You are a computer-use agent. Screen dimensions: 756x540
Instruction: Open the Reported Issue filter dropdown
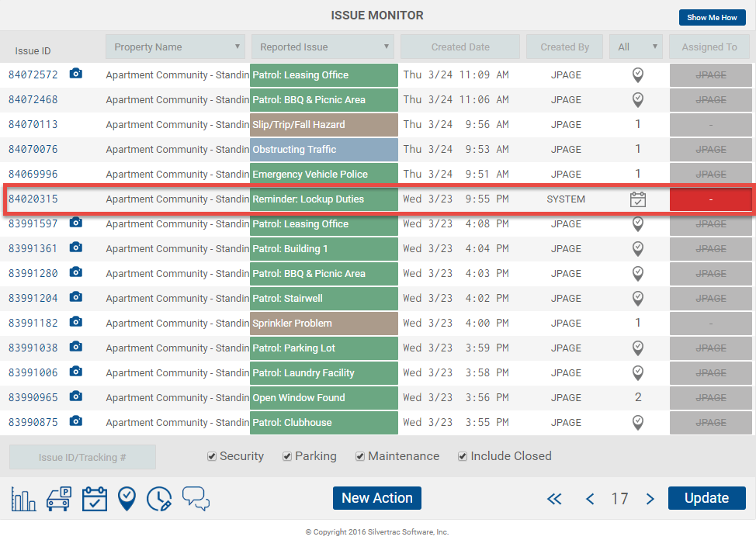(323, 47)
